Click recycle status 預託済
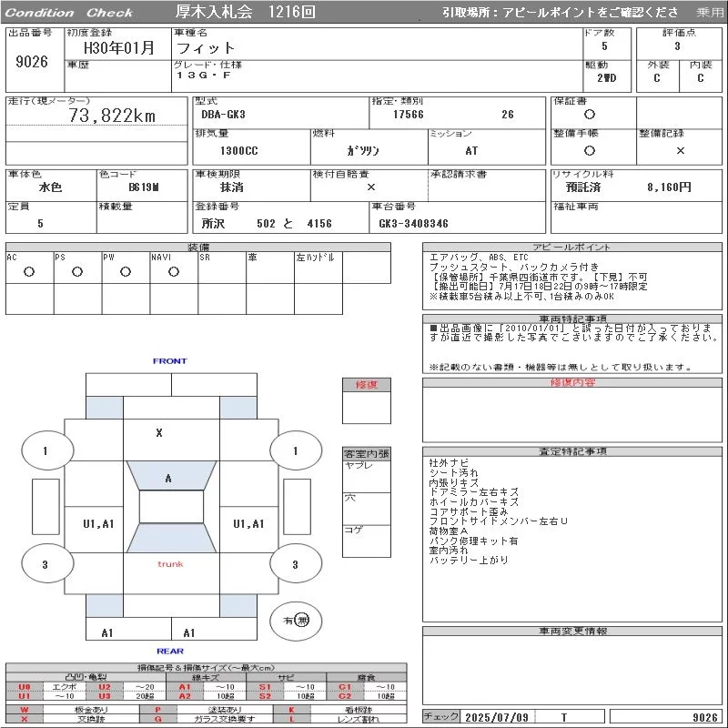728x728 pixels. click(583, 187)
